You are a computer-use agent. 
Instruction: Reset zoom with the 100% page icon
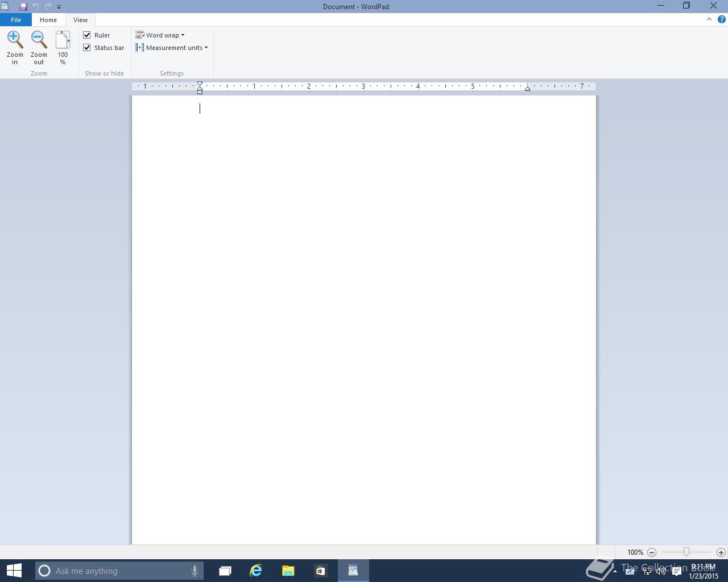pos(63,48)
